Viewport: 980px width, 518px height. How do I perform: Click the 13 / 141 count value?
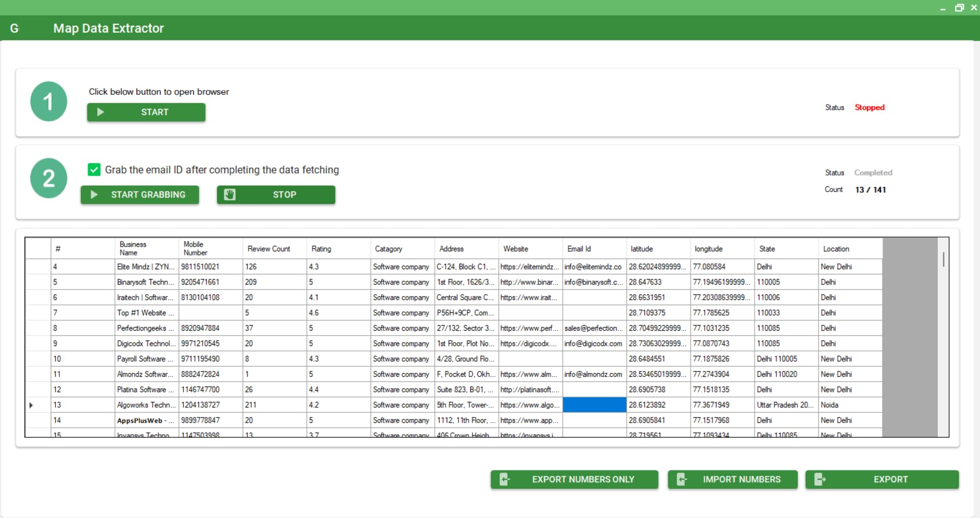(x=870, y=189)
